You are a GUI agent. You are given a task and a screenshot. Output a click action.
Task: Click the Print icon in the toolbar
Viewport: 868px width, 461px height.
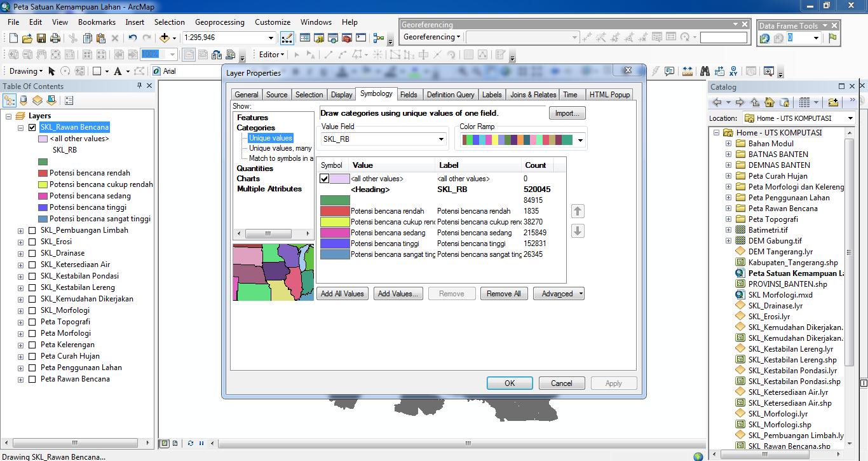point(55,38)
